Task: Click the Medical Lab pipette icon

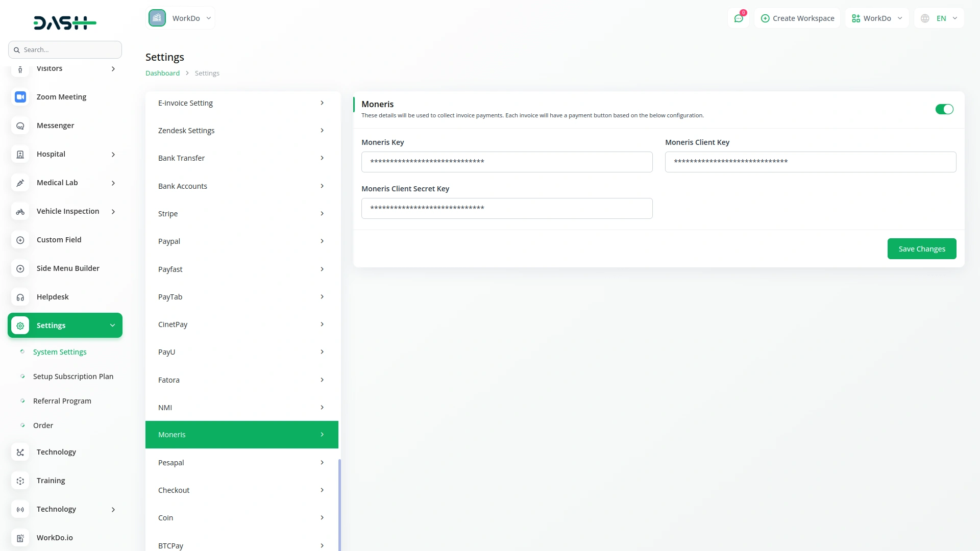Action: tap(20, 183)
